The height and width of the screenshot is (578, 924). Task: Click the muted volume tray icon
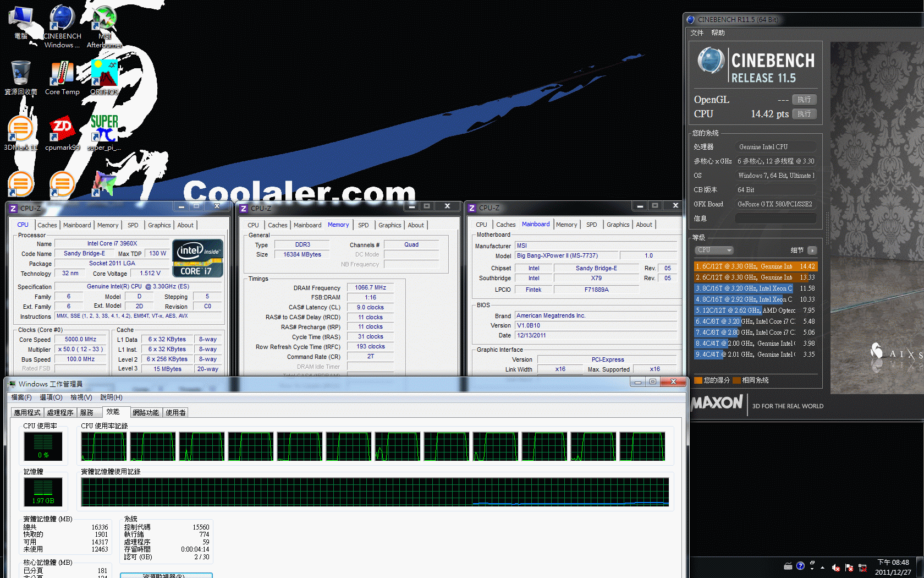coord(835,568)
